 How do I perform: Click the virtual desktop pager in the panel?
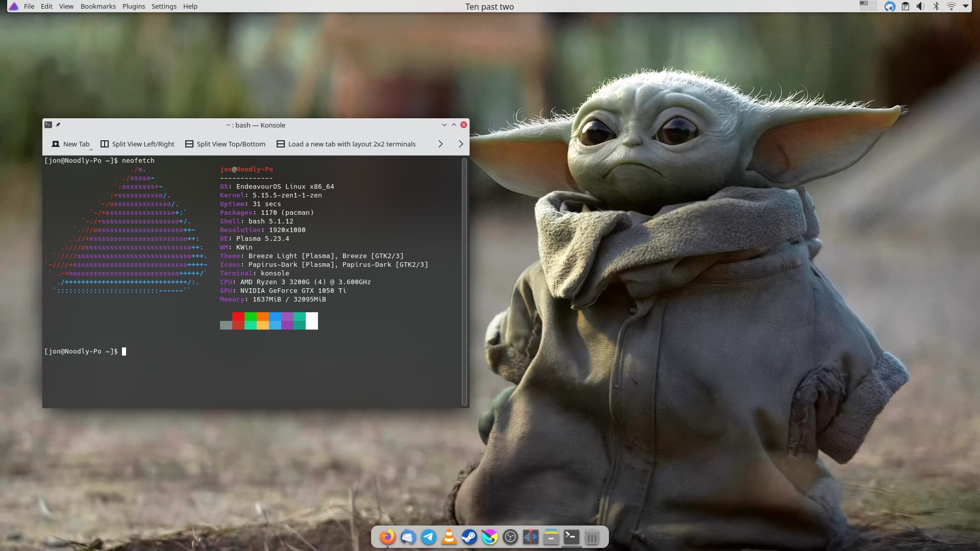[868, 6]
